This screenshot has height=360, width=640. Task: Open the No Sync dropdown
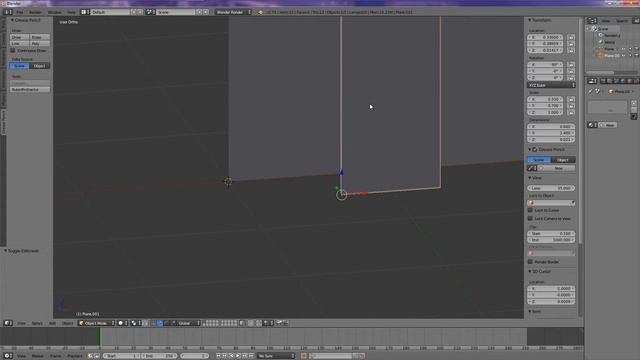(276, 356)
